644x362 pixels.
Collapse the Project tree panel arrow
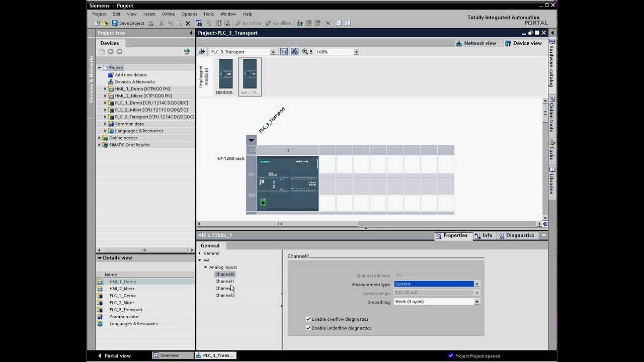pyautogui.click(x=191, y=33)
